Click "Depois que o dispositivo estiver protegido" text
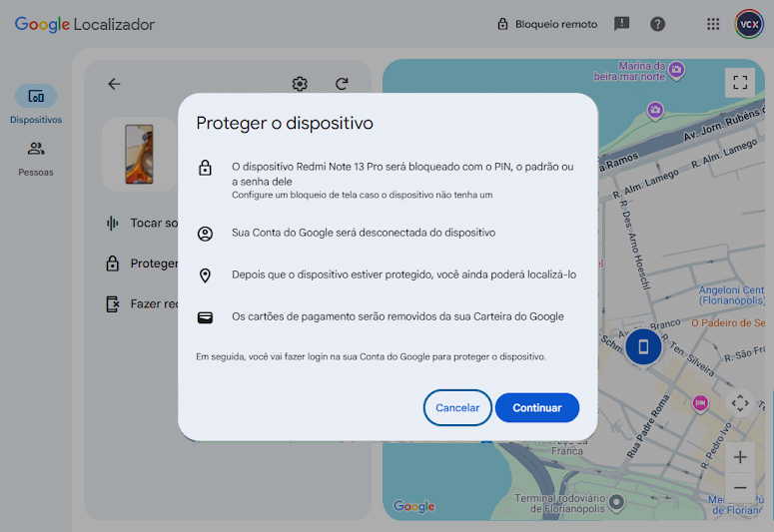The image size is (774, 532). (403, 274)
